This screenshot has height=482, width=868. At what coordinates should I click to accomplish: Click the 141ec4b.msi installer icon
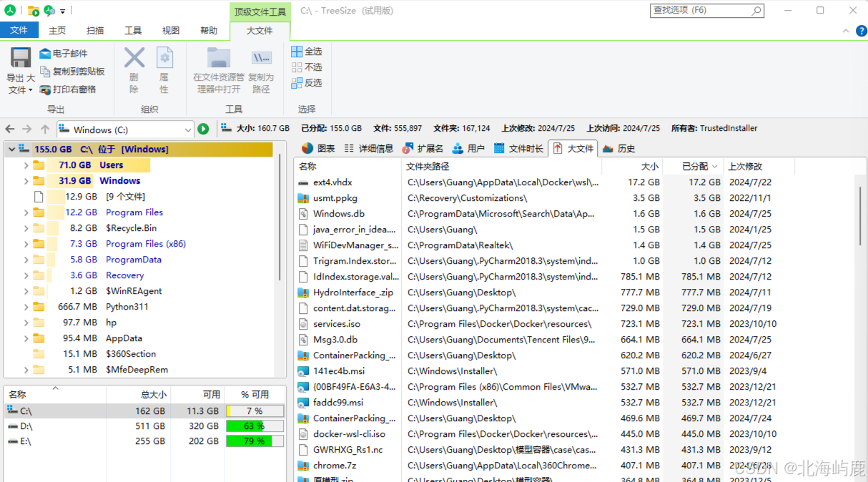303,371
